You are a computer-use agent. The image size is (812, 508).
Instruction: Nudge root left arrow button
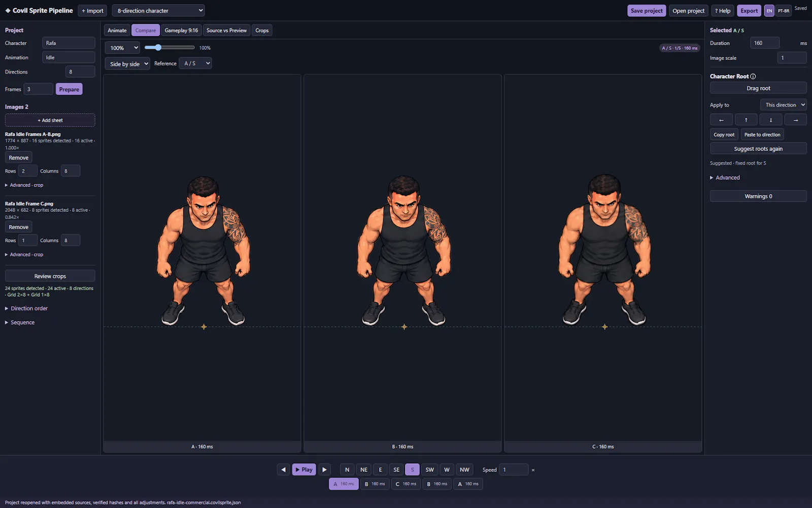pos(721,120)
